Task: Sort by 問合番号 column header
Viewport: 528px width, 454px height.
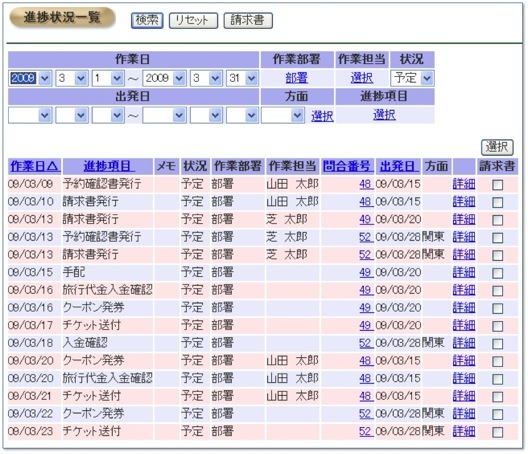Action: [347, 166]
